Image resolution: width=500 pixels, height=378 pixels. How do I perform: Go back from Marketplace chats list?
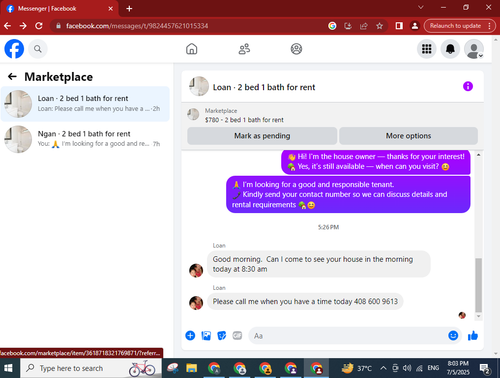coord(12,77)
